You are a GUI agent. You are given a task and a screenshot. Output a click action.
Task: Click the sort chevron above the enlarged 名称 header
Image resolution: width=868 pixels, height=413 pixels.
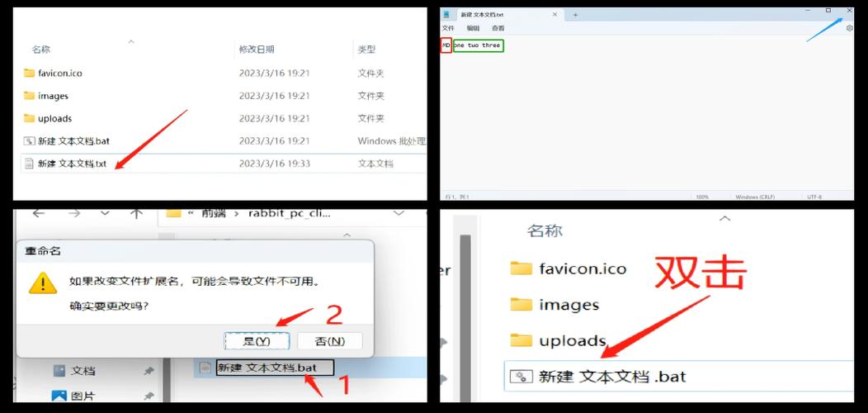(724, 218)
